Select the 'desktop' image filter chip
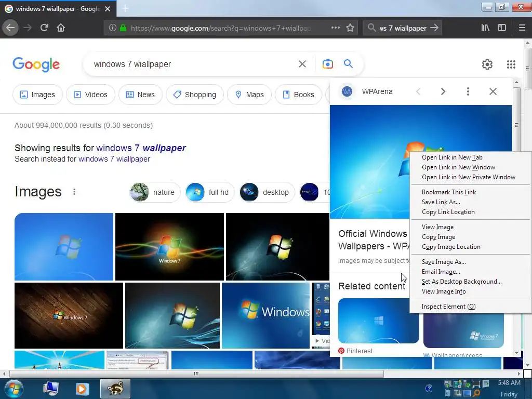The height and width of the screenshot is (399, 532). click(x=267, y=192)
